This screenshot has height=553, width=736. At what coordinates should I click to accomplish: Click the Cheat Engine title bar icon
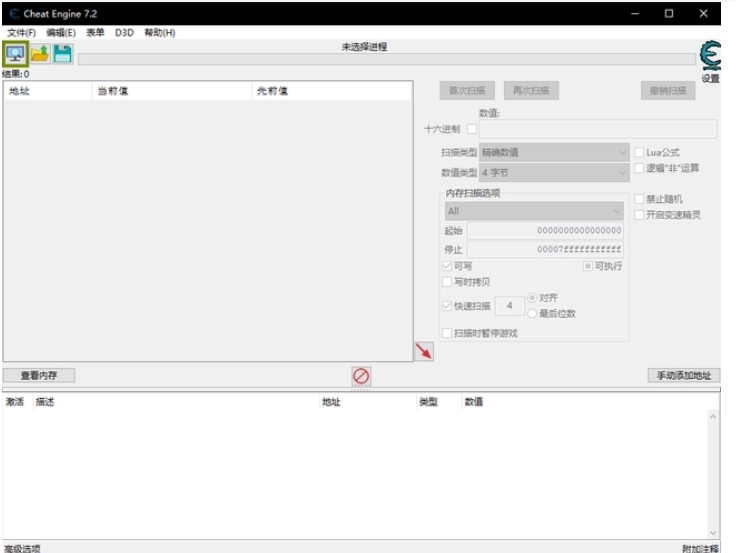pos(14,14)
